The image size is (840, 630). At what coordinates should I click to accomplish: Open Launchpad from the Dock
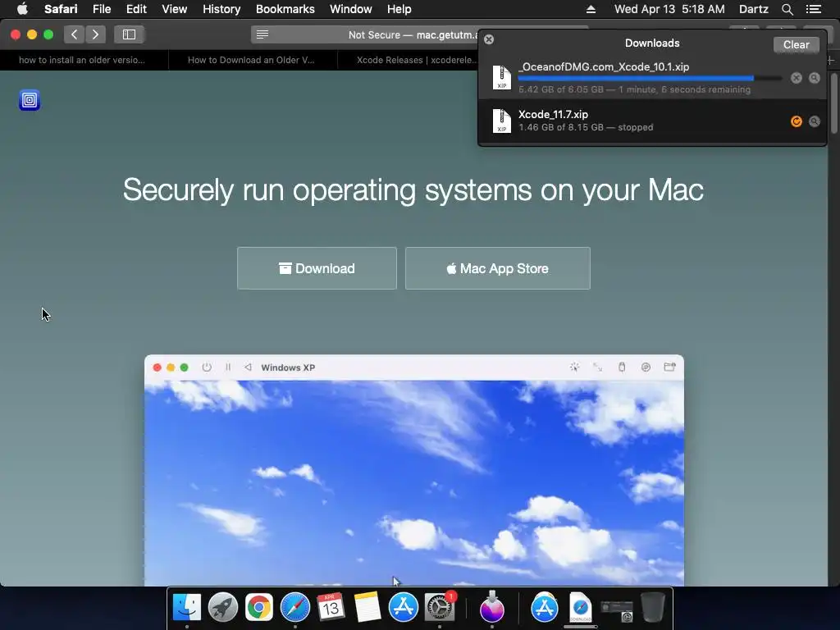pyautogui.click(x=223, y=608)
